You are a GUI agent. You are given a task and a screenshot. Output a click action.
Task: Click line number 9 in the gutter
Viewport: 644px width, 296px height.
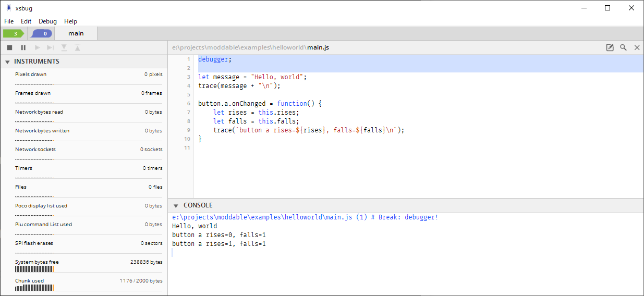tap(189, 130)
